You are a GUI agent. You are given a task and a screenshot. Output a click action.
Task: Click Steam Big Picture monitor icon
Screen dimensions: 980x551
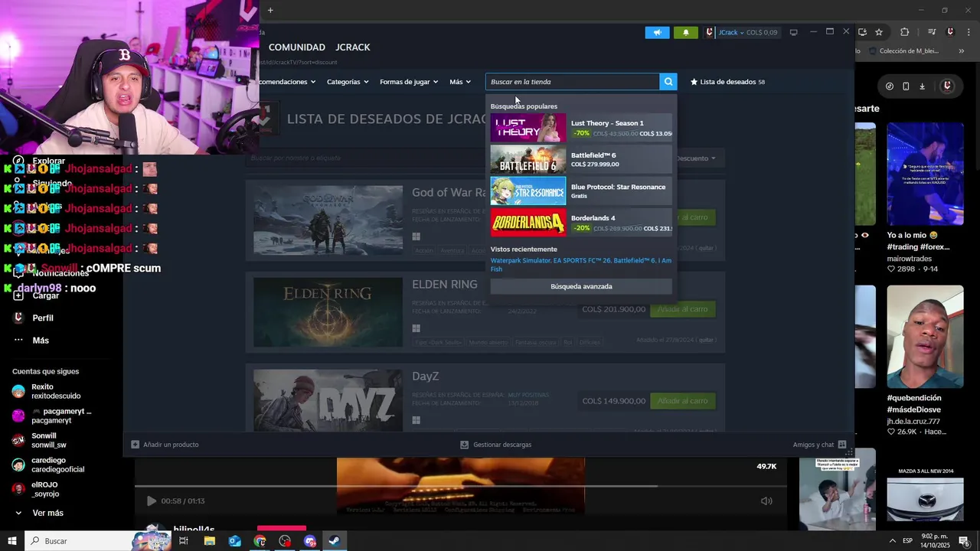(x=793, y=32)
